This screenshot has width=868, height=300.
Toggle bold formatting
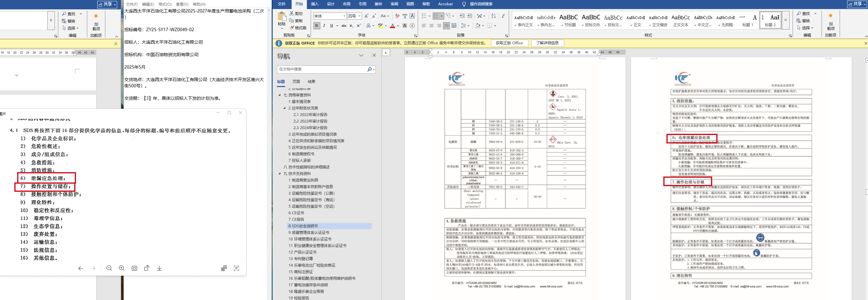tap(317, 26)
